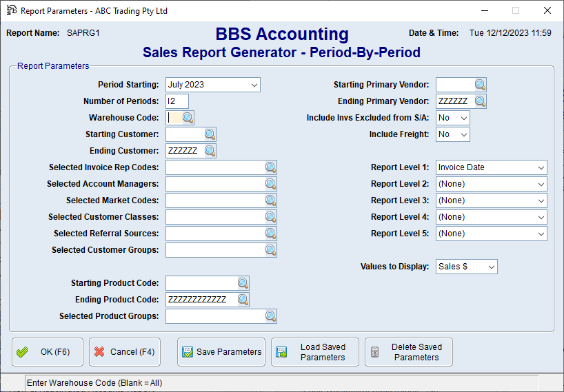Open Selected Referral Sources lookup
Viewport: 564px width, 392px height.
coord(270,234)
